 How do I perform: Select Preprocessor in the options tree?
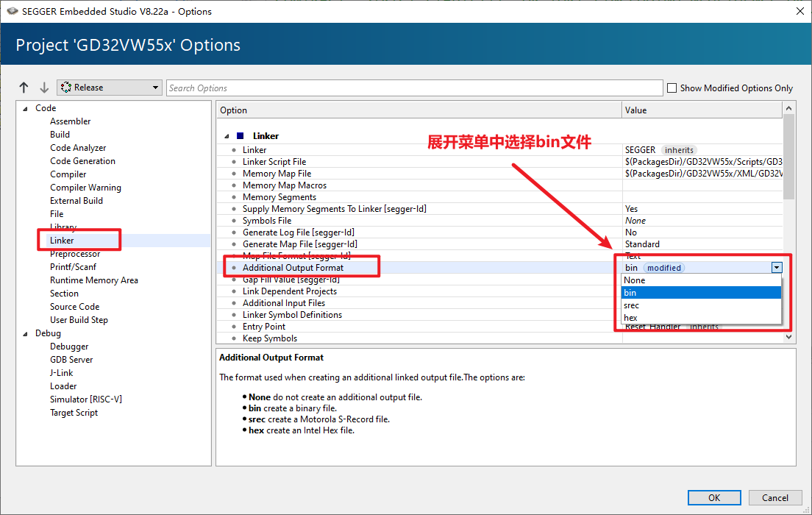tap(75, 254)
